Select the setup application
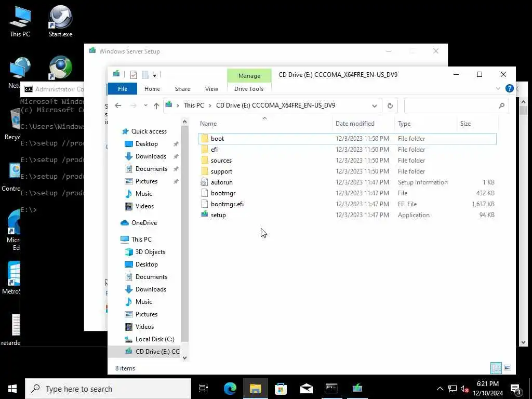532x399 pixels. 348,215
